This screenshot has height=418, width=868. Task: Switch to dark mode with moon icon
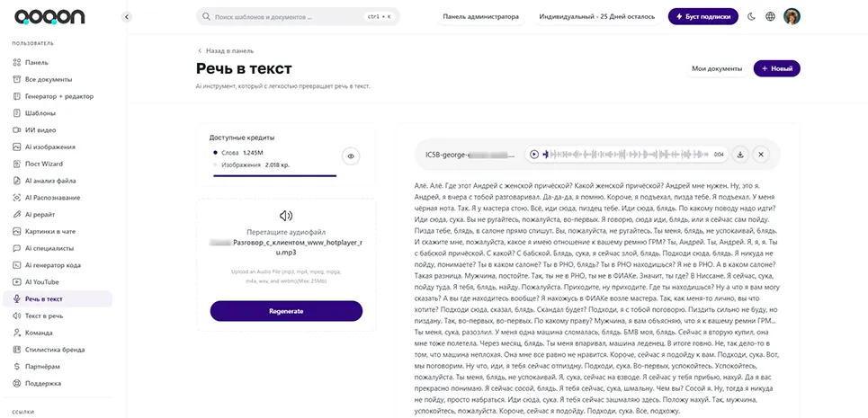pos(752,16)
